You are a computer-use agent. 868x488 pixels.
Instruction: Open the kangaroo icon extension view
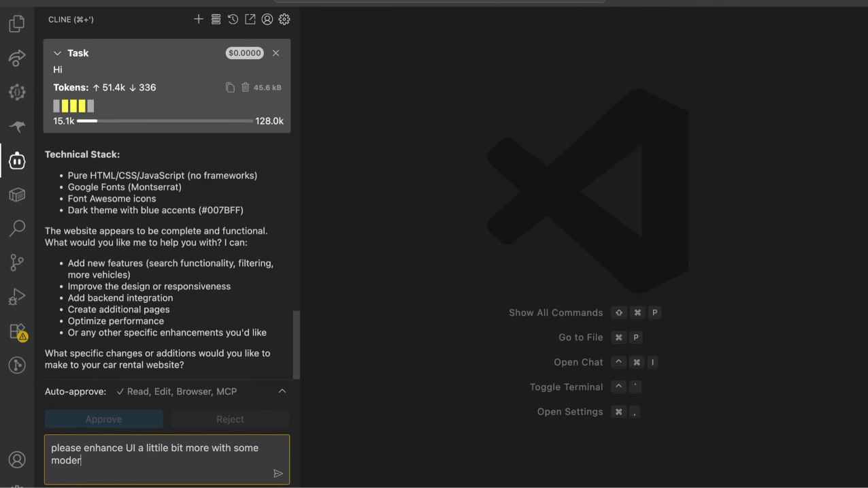17,127
